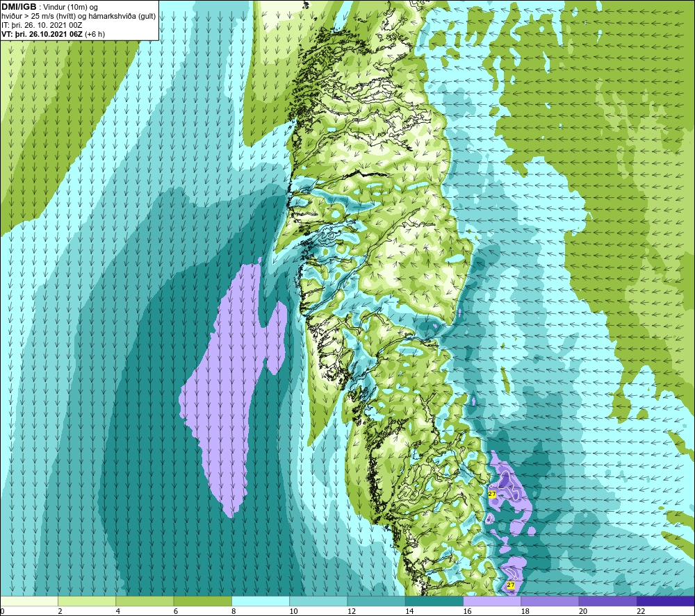
Task: Click the bold "DMI/IGB" title text
Action: 19,7
